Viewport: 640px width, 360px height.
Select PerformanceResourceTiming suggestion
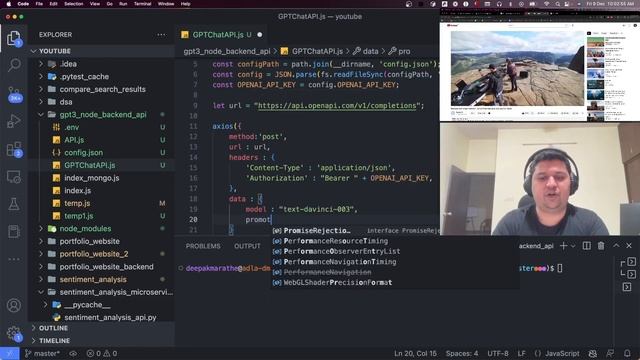(336, 241)
